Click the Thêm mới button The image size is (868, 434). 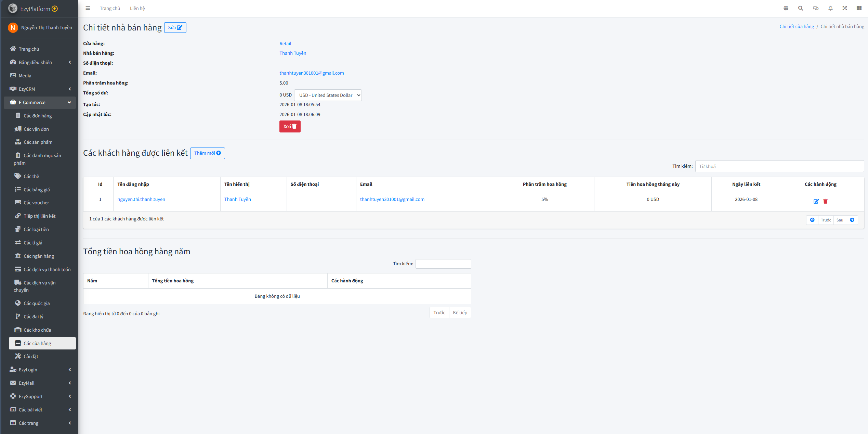[207, 153]
